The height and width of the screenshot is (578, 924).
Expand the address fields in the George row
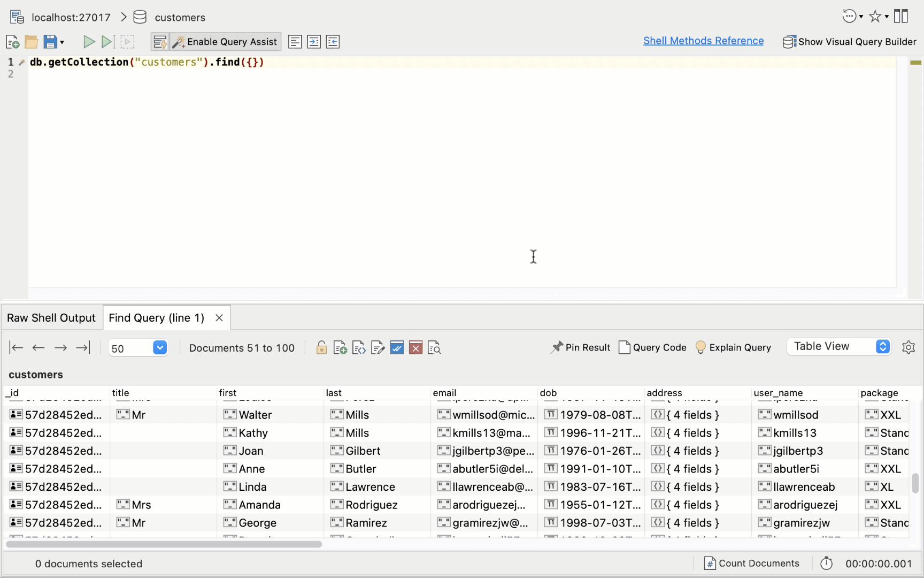[698, 523]
